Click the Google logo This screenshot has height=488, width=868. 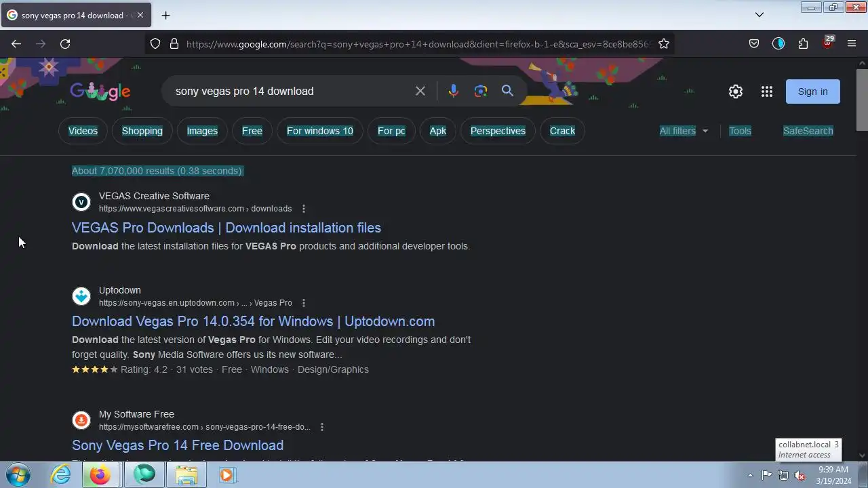point(100,91)
